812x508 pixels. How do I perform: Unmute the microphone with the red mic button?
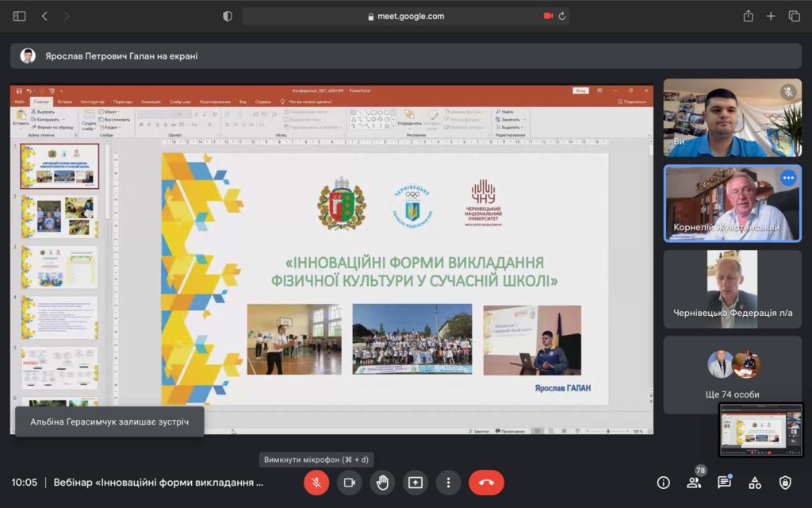[316, 483]
